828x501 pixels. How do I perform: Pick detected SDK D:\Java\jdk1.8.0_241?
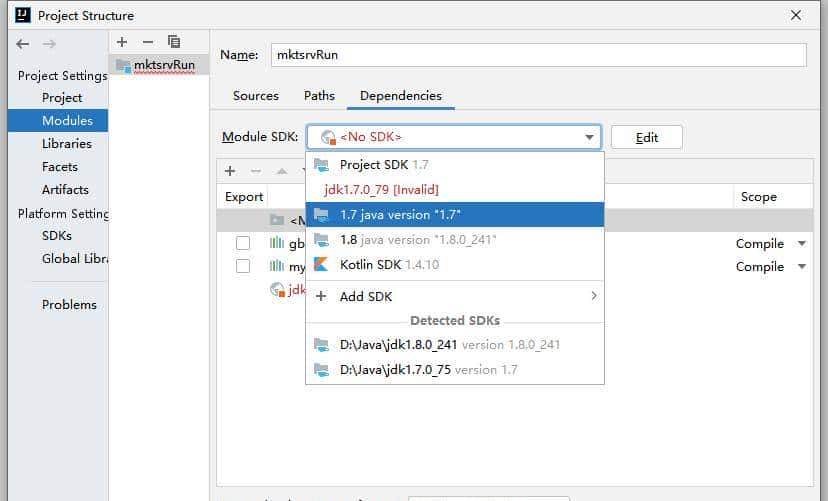455,345
